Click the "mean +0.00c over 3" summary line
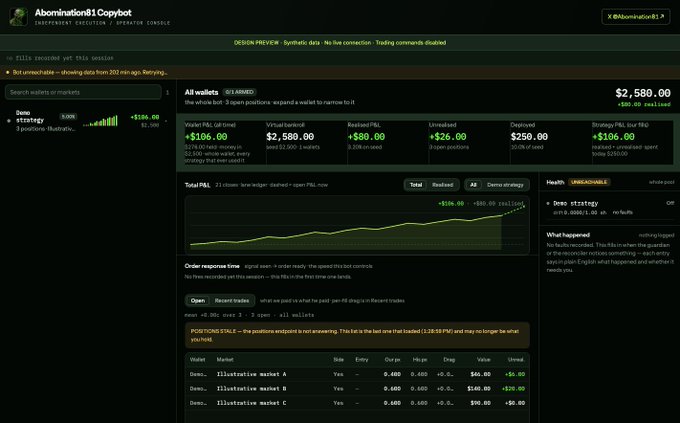The image size is (680, 423). click(249, 315)
